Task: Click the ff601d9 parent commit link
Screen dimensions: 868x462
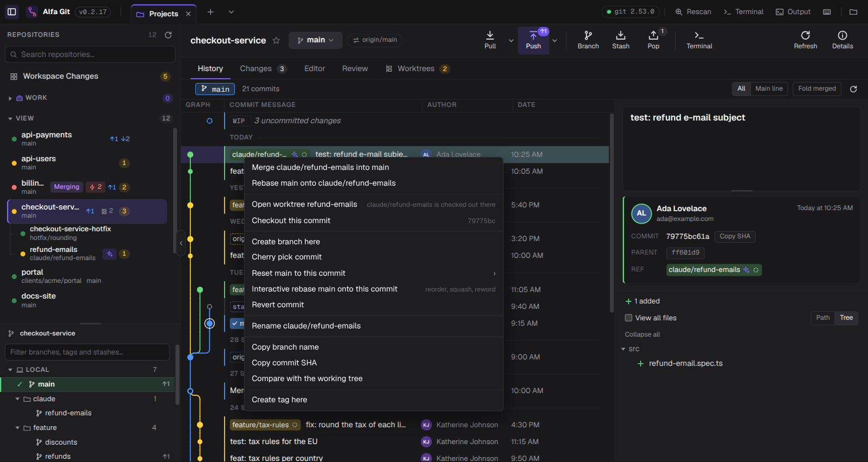Action: coord(686,253)
